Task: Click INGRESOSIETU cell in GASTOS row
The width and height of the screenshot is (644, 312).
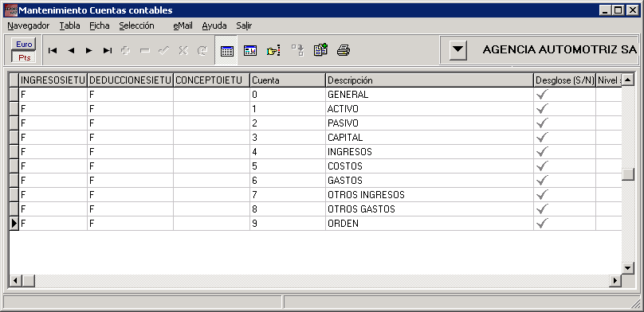Action: (x=53, y=181)
